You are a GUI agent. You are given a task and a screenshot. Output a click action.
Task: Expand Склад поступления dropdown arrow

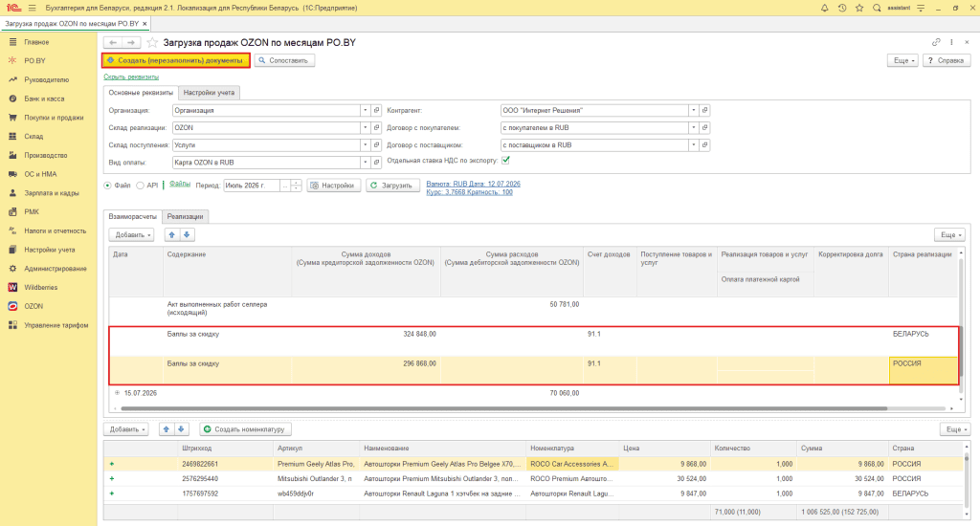[x=365, y=145]
